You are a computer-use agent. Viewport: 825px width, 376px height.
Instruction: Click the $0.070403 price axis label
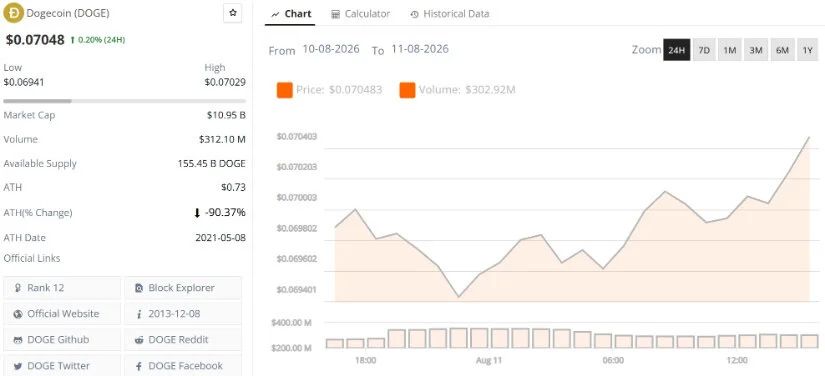[x=297, y=137]
